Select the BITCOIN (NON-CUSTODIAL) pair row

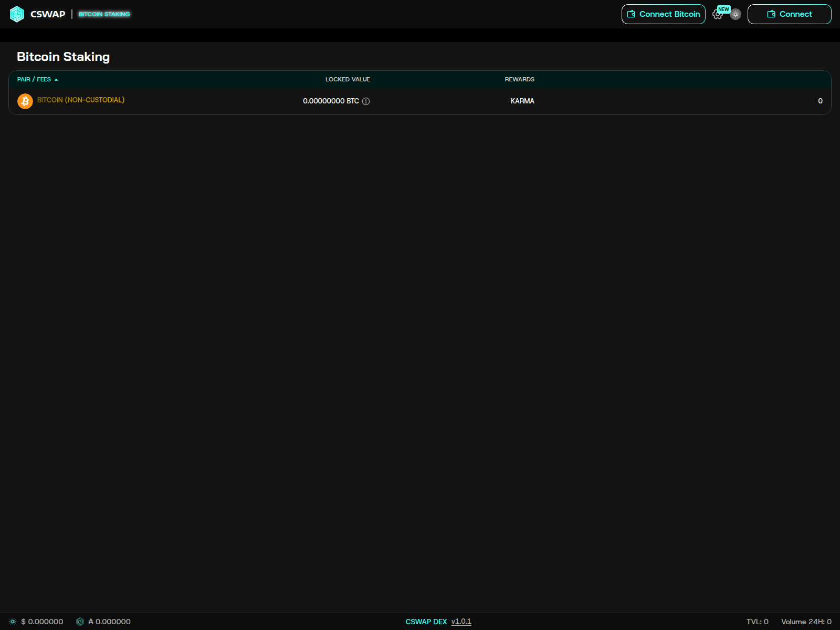tap(420, 101)
